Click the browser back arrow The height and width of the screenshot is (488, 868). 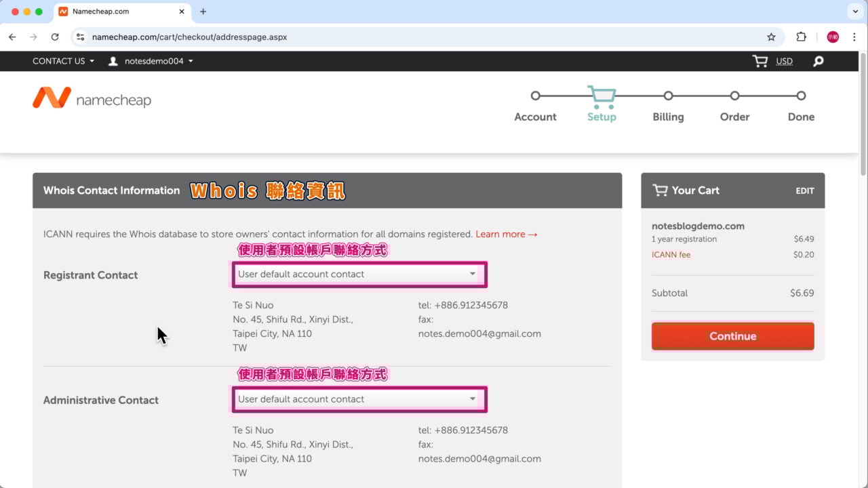pyautogui.click(x=12, y=37)
